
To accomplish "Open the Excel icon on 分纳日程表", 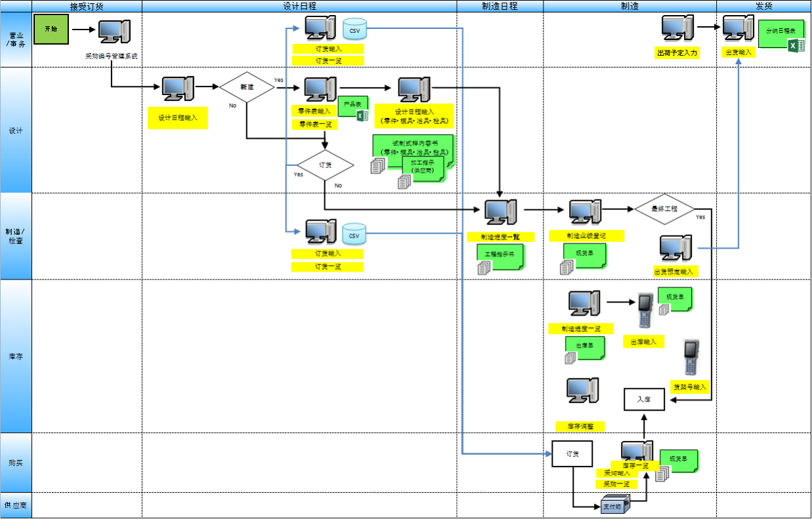I will (x=796, y=45).
